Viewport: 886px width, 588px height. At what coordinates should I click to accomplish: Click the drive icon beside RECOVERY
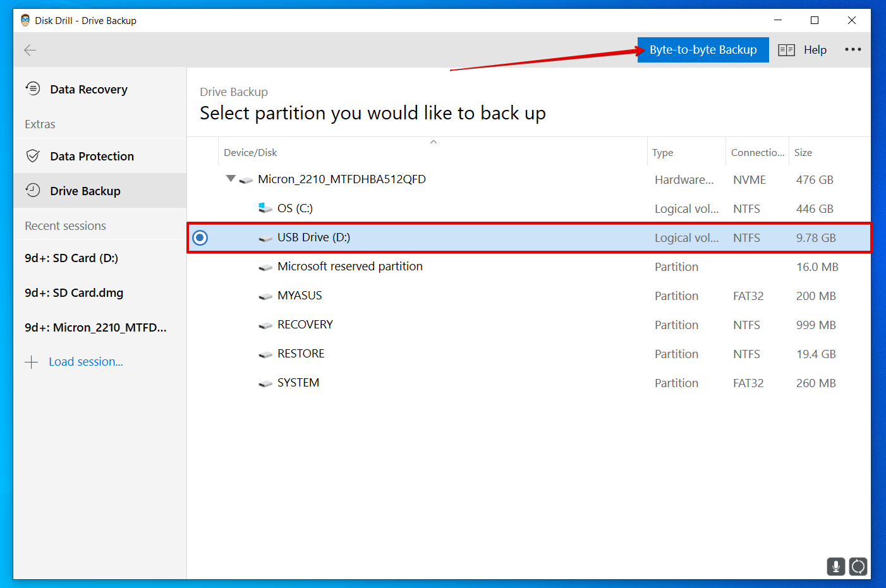coord(265,325)
